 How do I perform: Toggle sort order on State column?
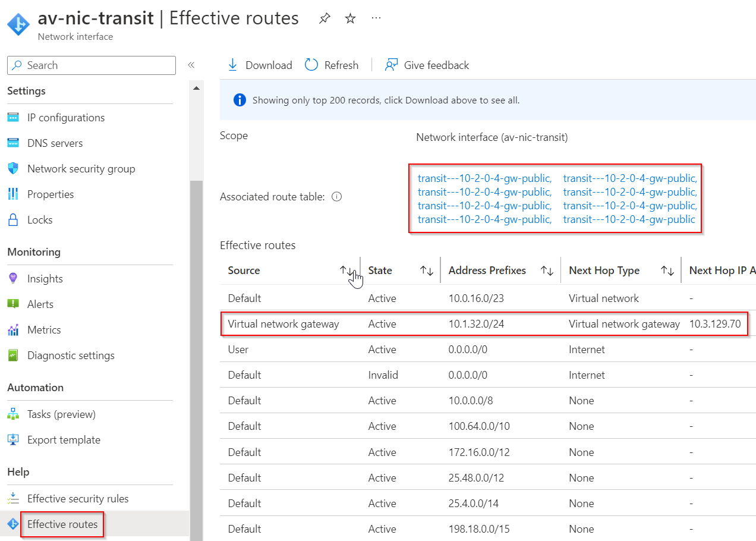[x=427, y=270]
